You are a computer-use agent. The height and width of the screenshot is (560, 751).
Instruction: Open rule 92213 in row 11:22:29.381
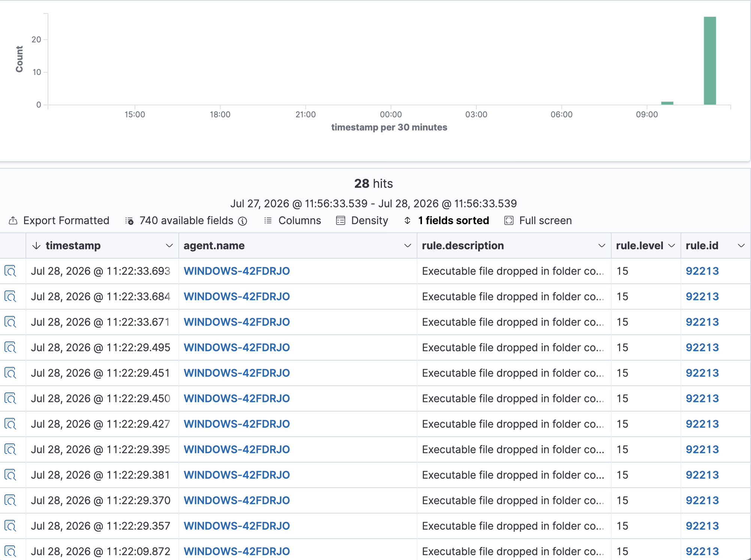(702, 475)
